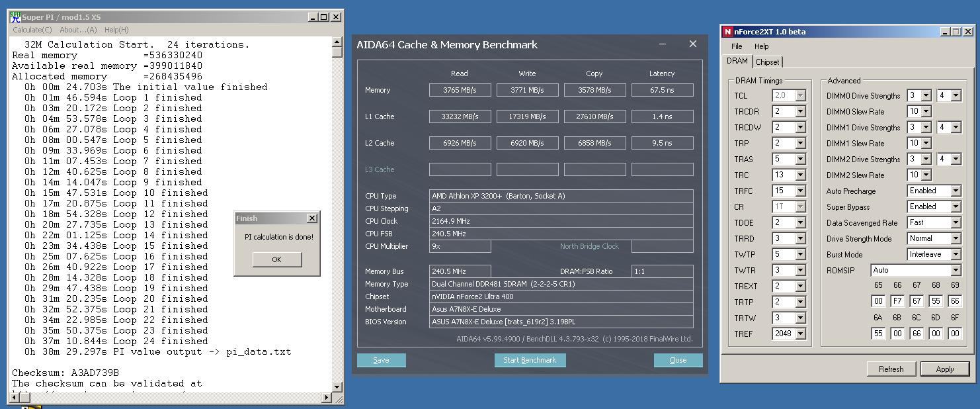
Task: Click ROMSIP field under 65
Action: click(878, 300)
